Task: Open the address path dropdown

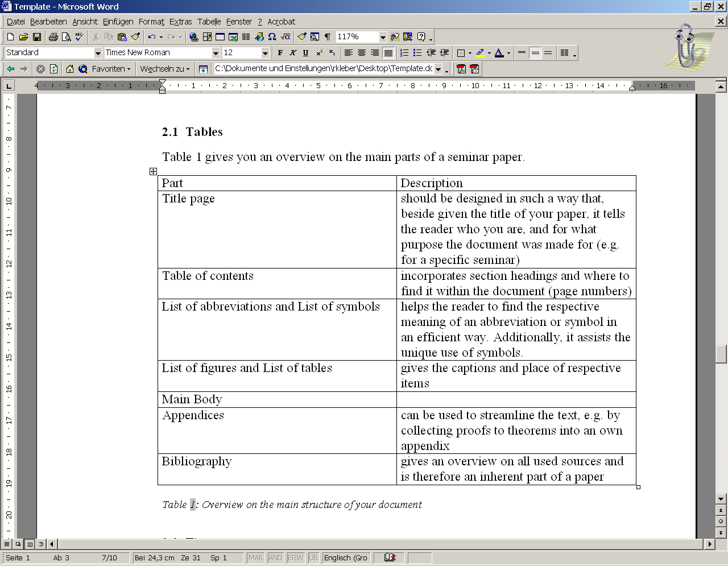Action: click(x=438, y=69)
